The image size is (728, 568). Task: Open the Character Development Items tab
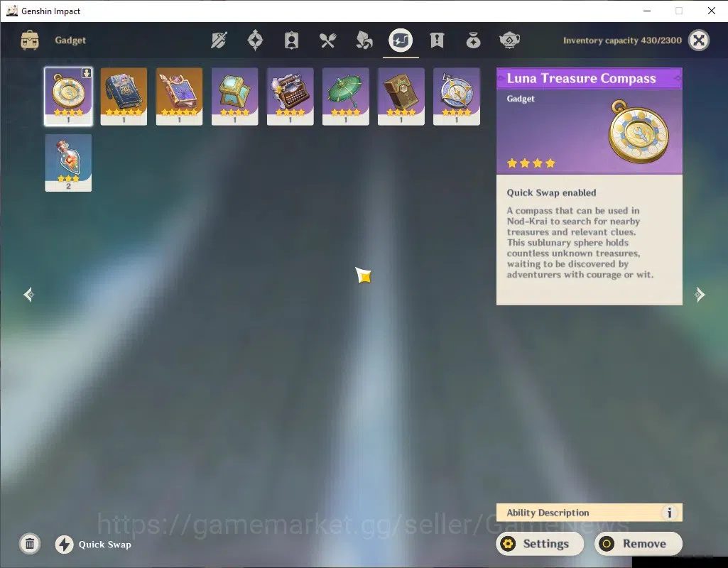(x=291, y=40)
